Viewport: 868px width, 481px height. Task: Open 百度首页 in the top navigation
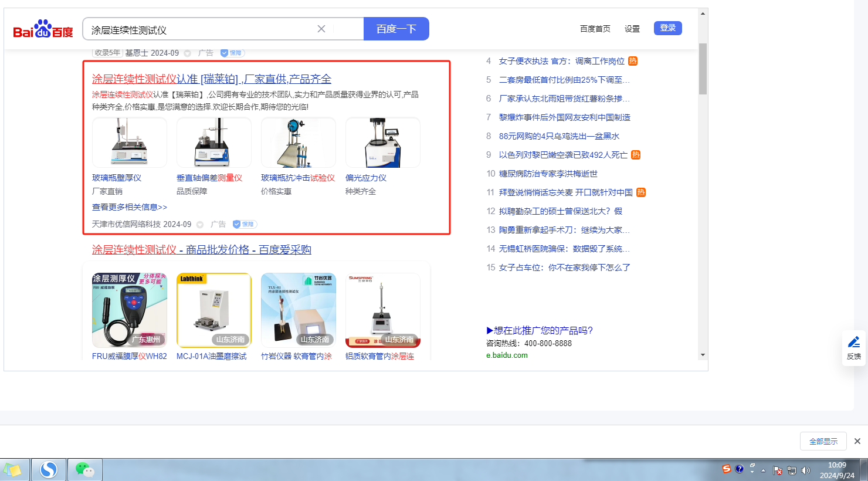coord(595,29)
